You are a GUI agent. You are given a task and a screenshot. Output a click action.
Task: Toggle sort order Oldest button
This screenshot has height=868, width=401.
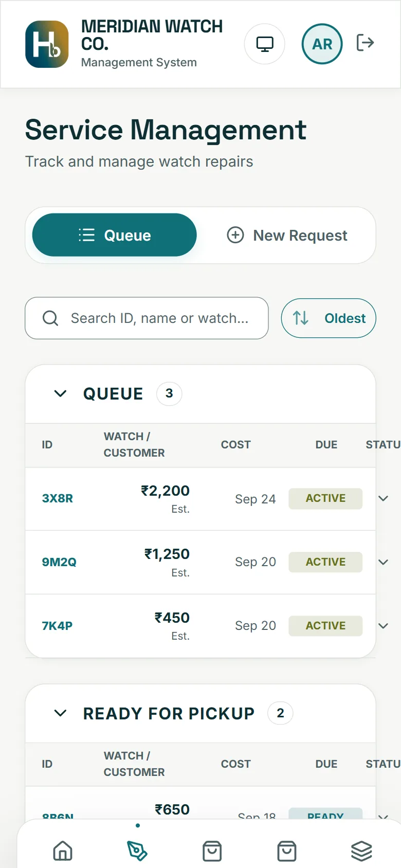329,318
